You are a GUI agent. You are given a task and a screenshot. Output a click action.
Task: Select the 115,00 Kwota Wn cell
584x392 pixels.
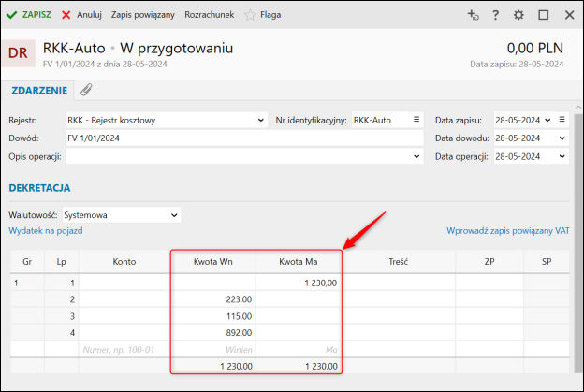pos(213,316)
